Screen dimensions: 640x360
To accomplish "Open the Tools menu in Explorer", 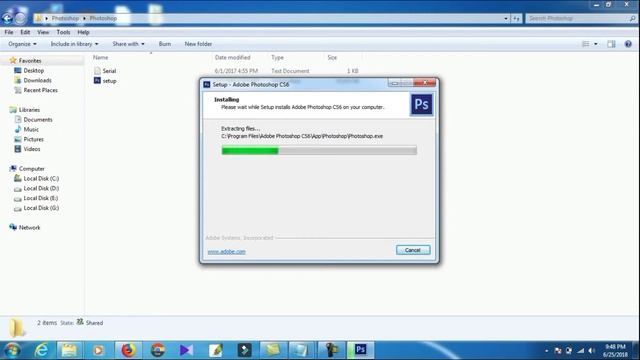I will [x=63, y=32].
